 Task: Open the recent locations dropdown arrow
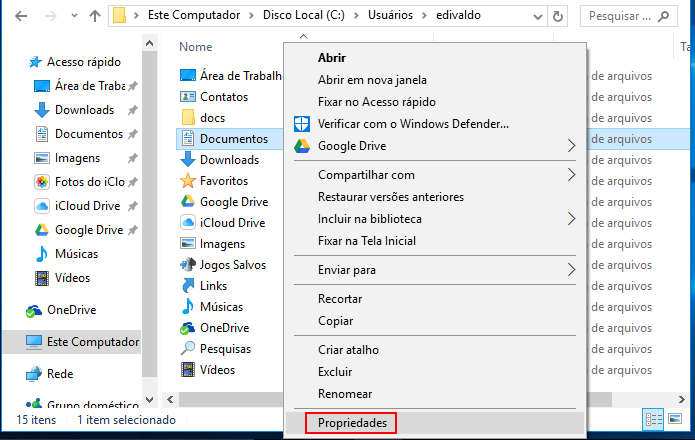(x=74, y=16)
